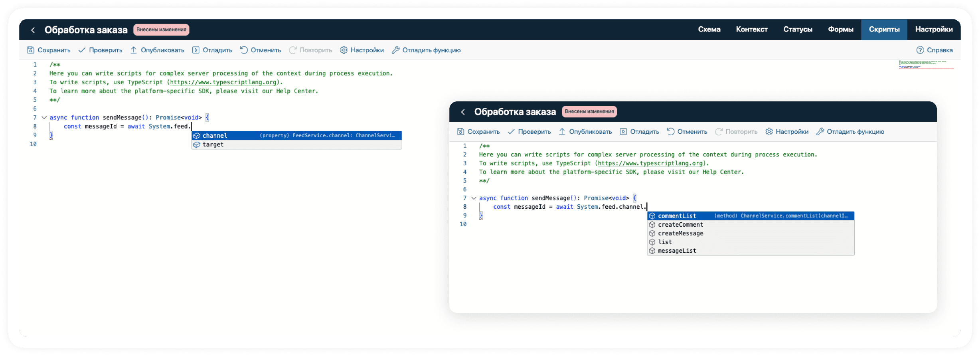
Task: Click Проверить checkmark icon in overlay window
Action: [x=511, y=132]
